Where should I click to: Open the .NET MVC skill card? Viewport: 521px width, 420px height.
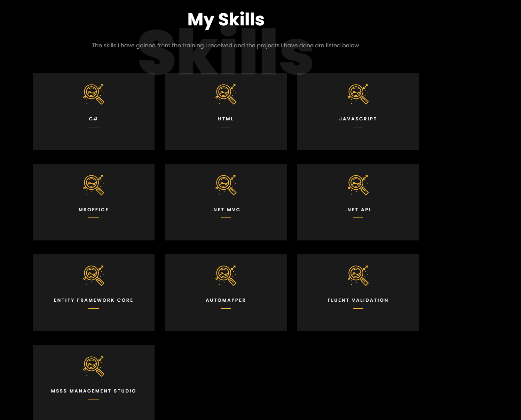click(226, 202)
